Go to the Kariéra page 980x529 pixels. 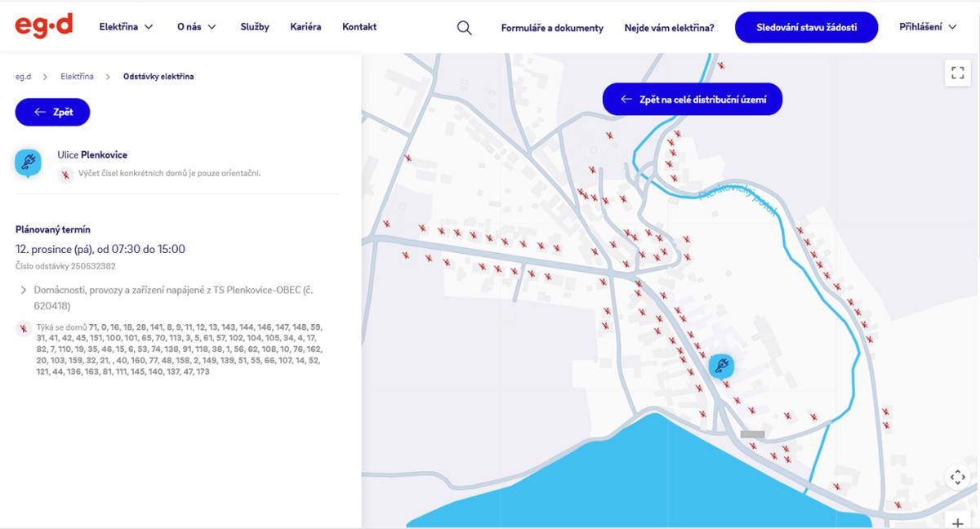pyautogui.click(x=305, y=27)
